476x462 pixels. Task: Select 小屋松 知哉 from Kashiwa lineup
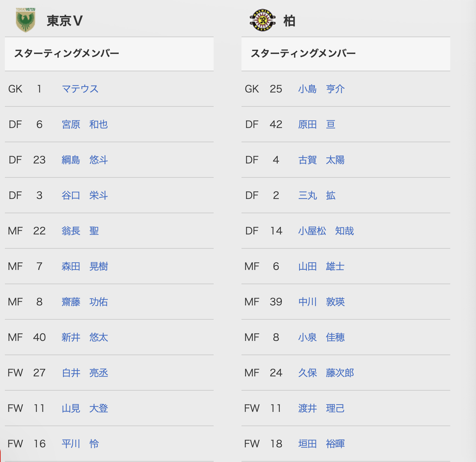click(x=326, y=231)
